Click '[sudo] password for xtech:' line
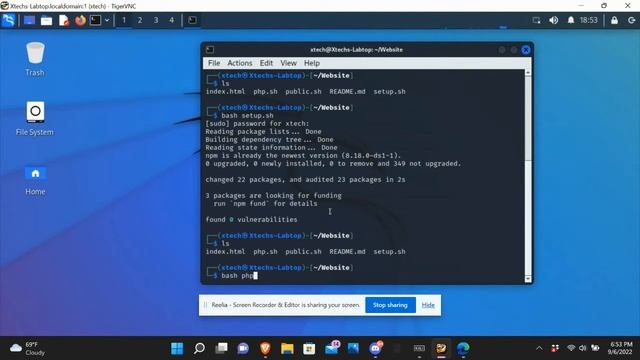This screenshot has height=360, width=640. tap(257, 124)
